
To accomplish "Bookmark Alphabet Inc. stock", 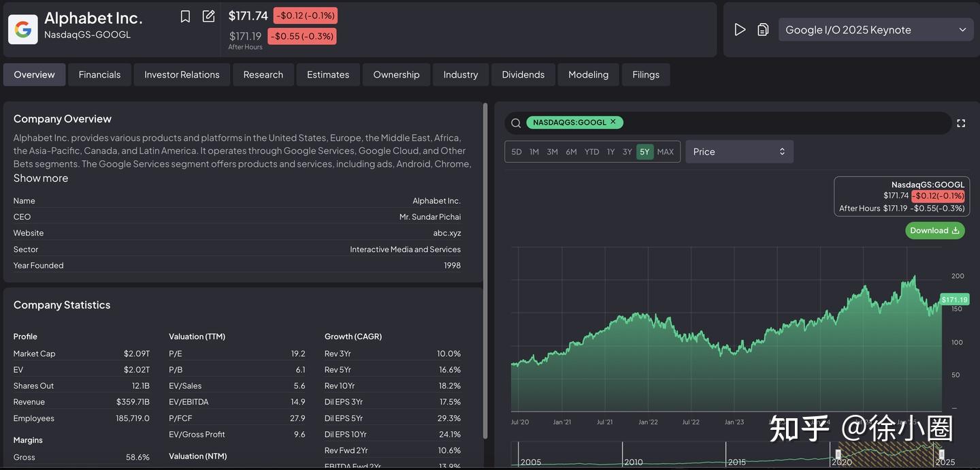I will pyautogui.click(x=185, y=16).
